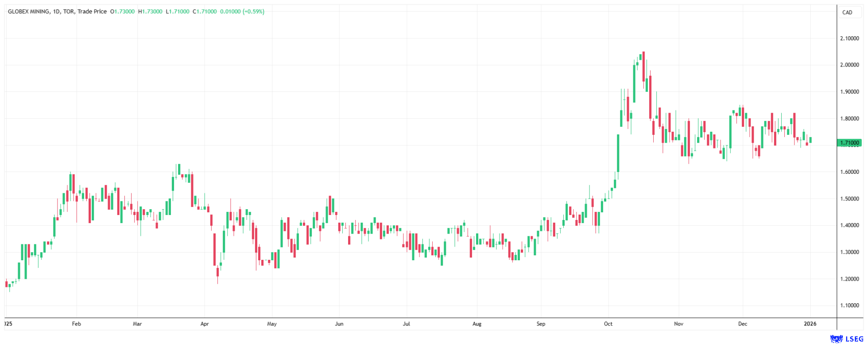Viewport: 868px width, 344px height.
Task: Click the 2026 year label on time axis
Action: [x=810, y=324]
